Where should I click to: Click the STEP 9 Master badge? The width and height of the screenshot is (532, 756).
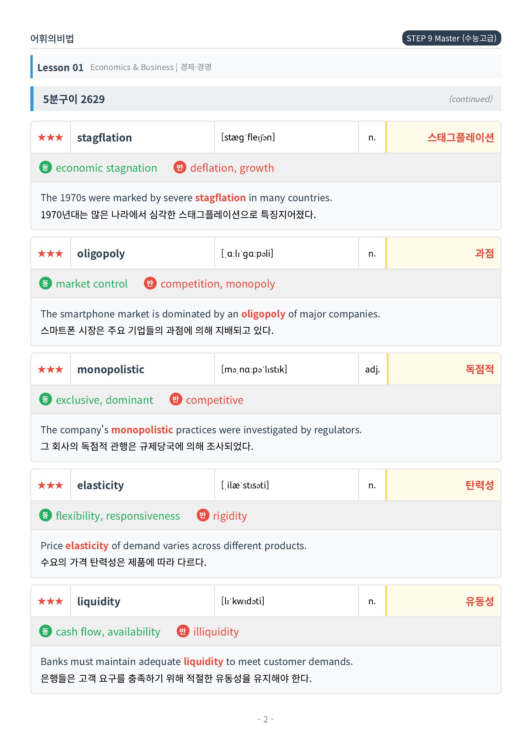pyautogui.click(x=451, y=38)
